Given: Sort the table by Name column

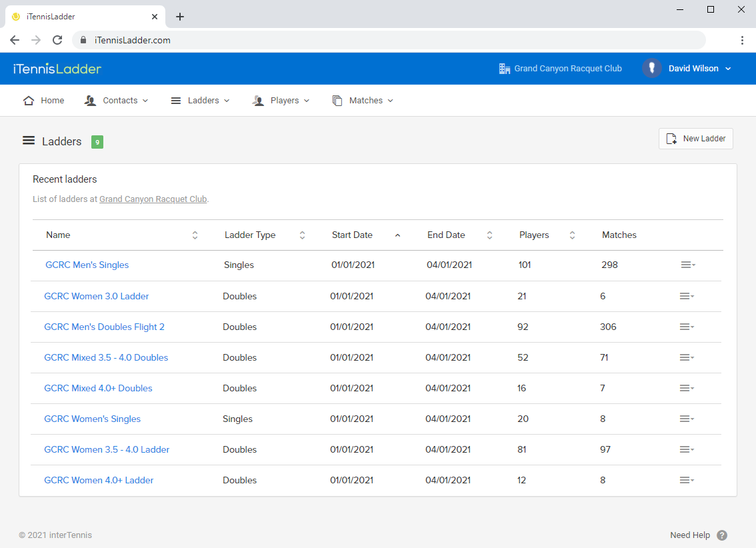Looking at the screenshot, I should click(x=195, y=235).
